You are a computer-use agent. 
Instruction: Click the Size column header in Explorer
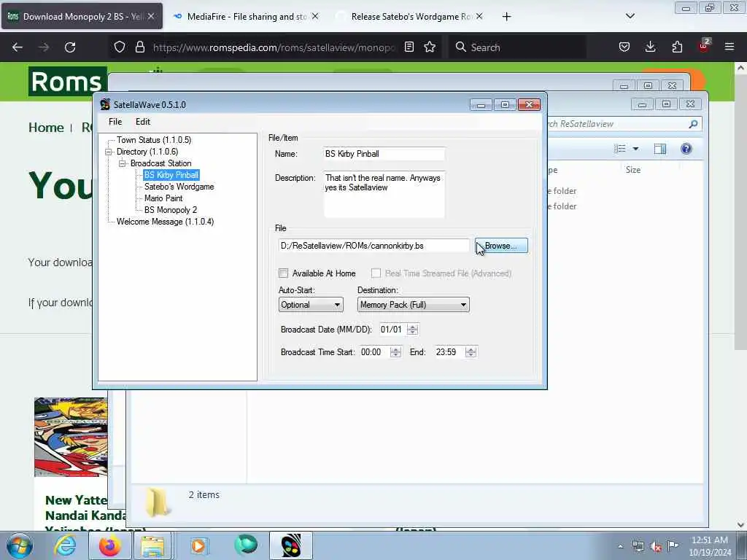click(633, 170)
